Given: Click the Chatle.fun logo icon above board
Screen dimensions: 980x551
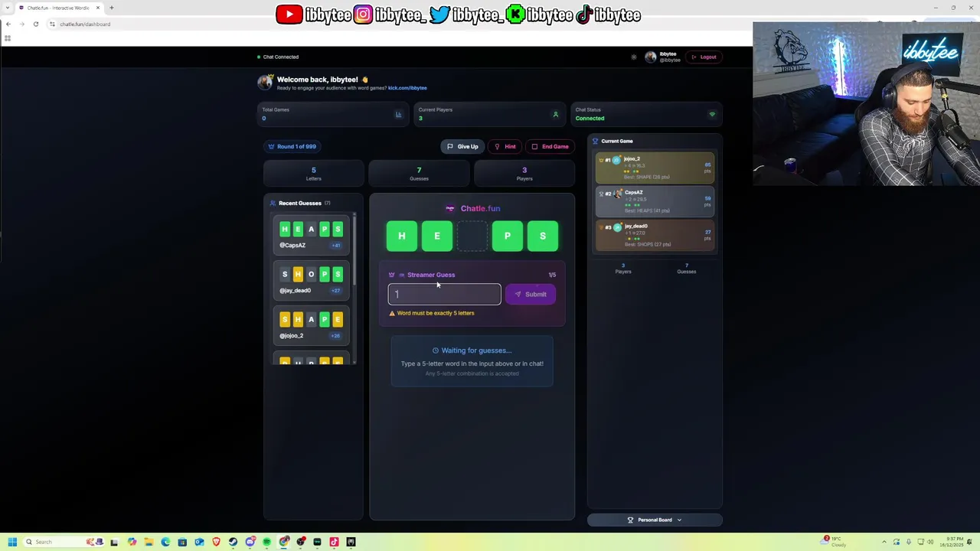Looking at the screenshot, I should [x=450, y=208].
